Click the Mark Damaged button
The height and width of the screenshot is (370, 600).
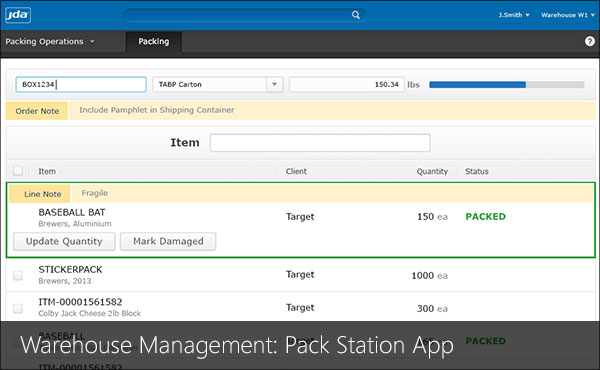[x=168, y=241]
